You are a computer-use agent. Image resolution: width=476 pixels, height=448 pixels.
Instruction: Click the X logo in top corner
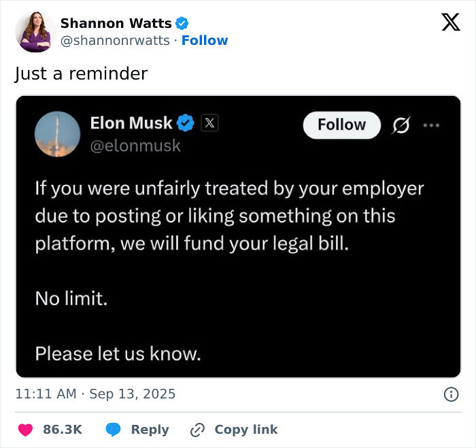click(450, 22)
